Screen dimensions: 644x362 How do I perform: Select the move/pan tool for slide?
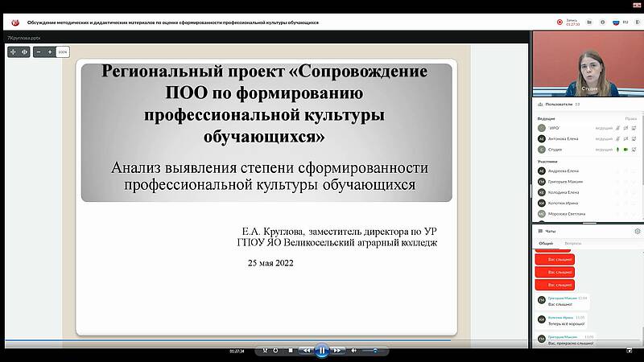pyautogui.click(x=13, y=52)
